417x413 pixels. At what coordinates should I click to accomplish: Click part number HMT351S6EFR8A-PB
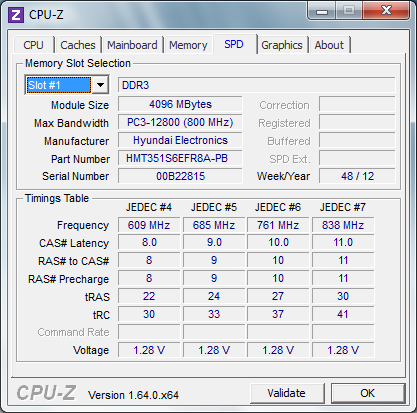tap(180, 158)
